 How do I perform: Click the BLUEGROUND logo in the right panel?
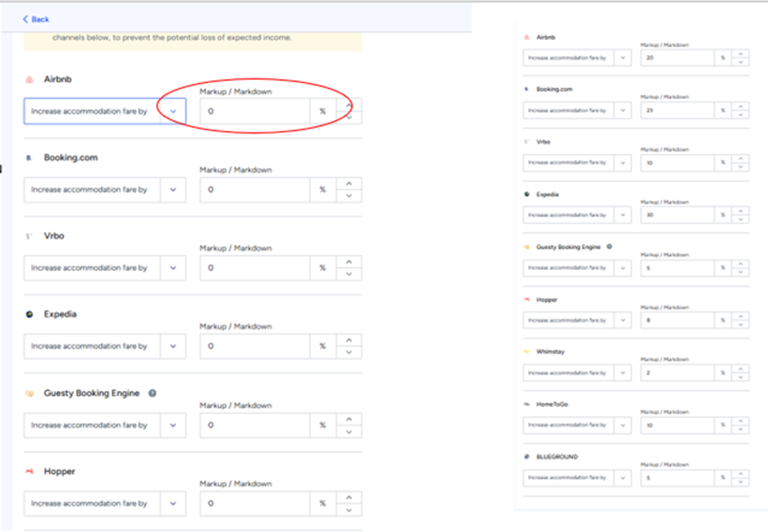click(527, 457)
